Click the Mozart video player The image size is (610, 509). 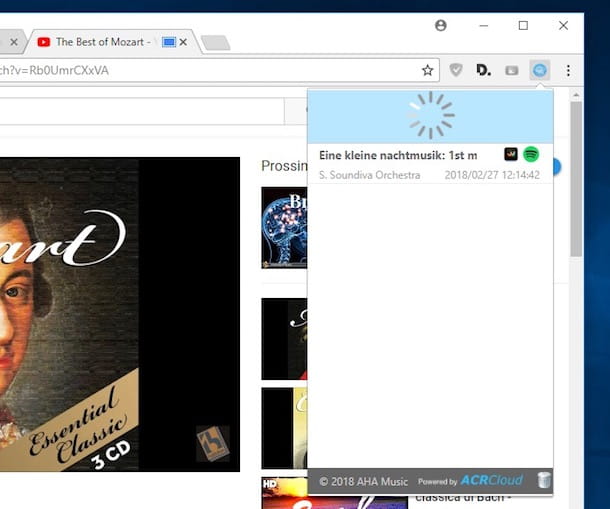[120, 314]
